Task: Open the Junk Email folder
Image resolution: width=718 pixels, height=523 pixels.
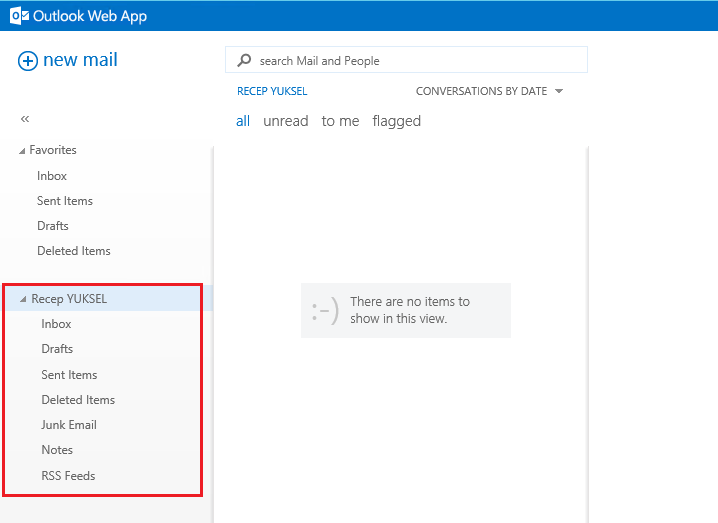Action: click(x=69, y=425)
